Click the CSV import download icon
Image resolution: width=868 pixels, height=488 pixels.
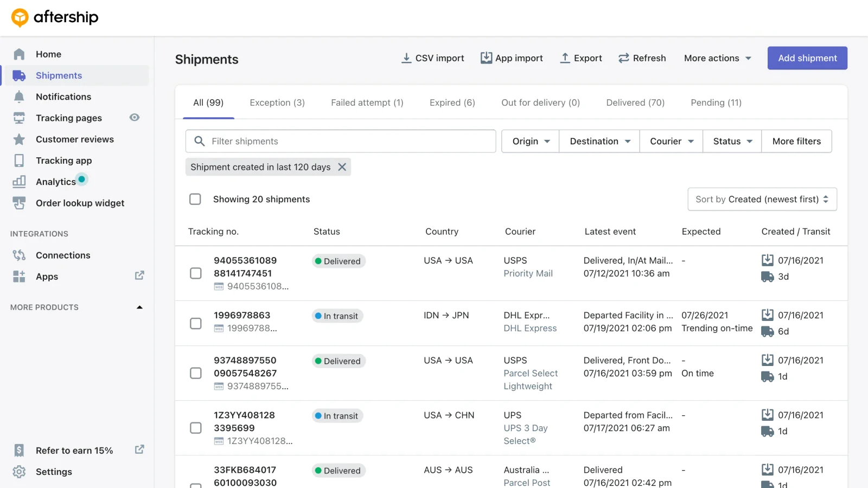click(x=406, y=58)
